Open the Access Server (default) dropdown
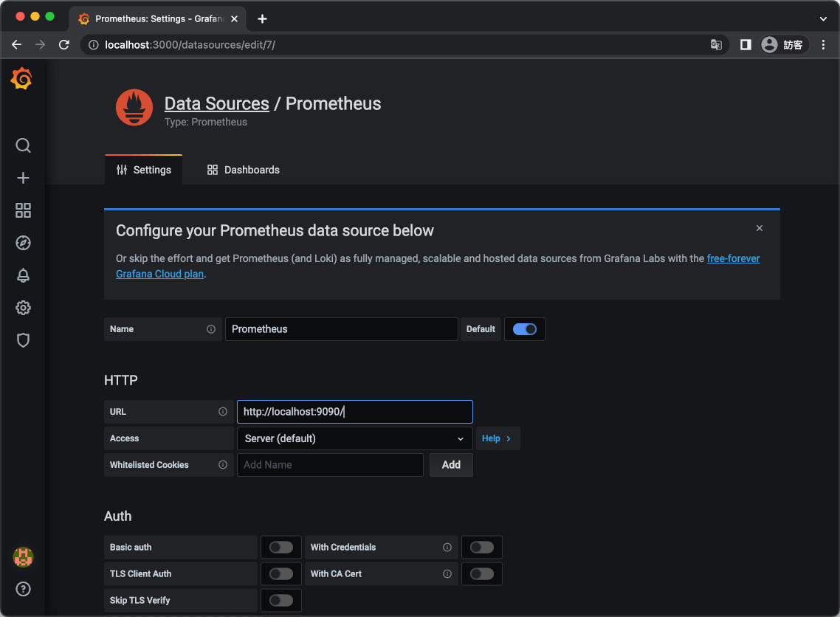840x617 pixels. click(x=354, y=438)
